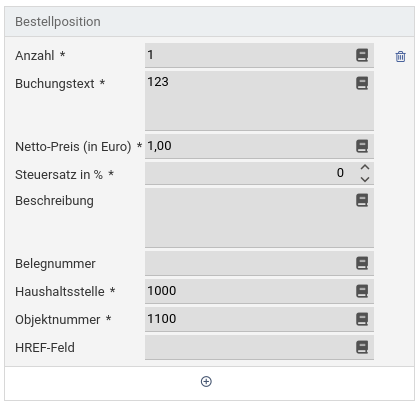Viewport: 419px width, 409px height.
Task: Click the book icon in the Beschreibung field
Action: pos(362,200)
